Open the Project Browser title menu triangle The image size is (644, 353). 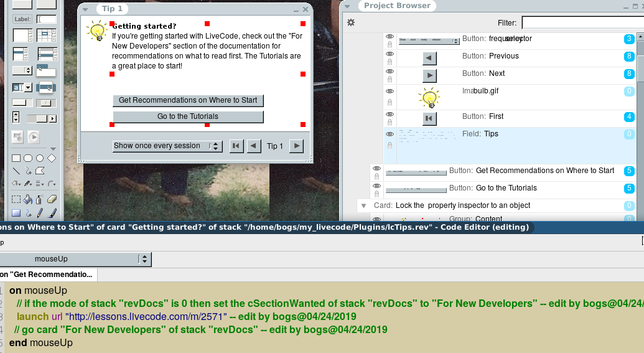point(347,6)
